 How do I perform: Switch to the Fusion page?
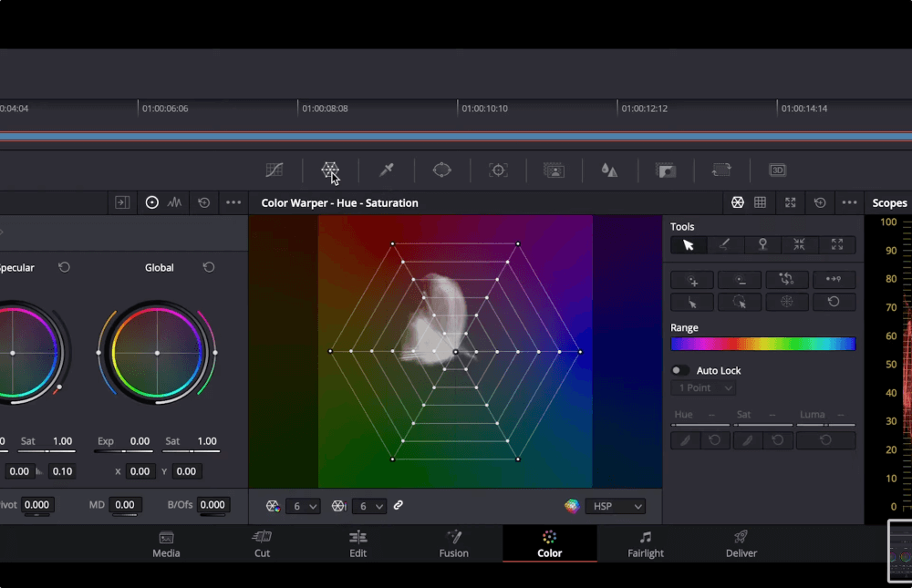pos(453,544)
